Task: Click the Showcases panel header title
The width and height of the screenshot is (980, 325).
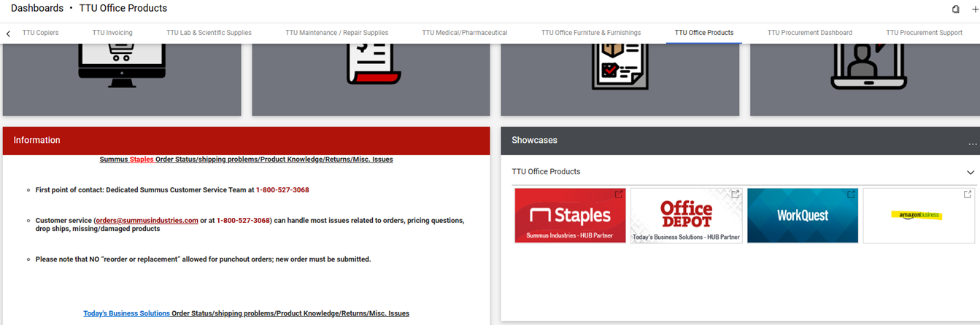Action: pyautogui.click(x=534, y=140)
